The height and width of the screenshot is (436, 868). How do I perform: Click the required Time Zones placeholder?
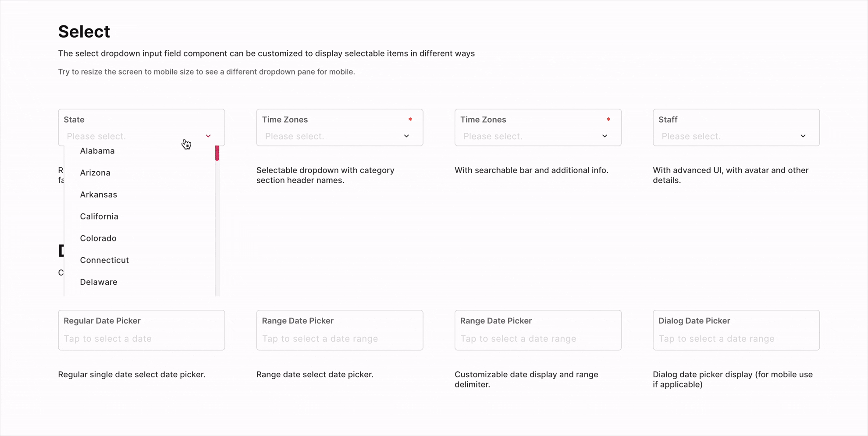click(x=294, y=136)
